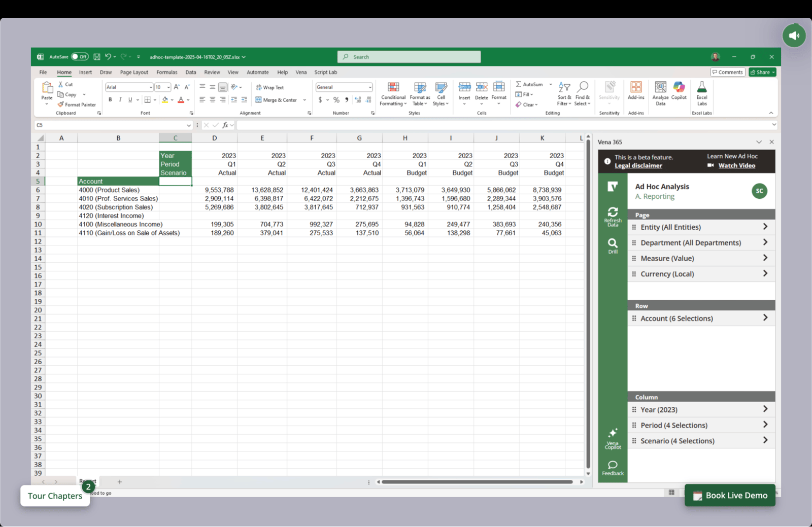Viewport: 812px width, 527px height.
Task: Open the Legal disclaimer link
Action: pyautogui.click(x=638, y=165)
